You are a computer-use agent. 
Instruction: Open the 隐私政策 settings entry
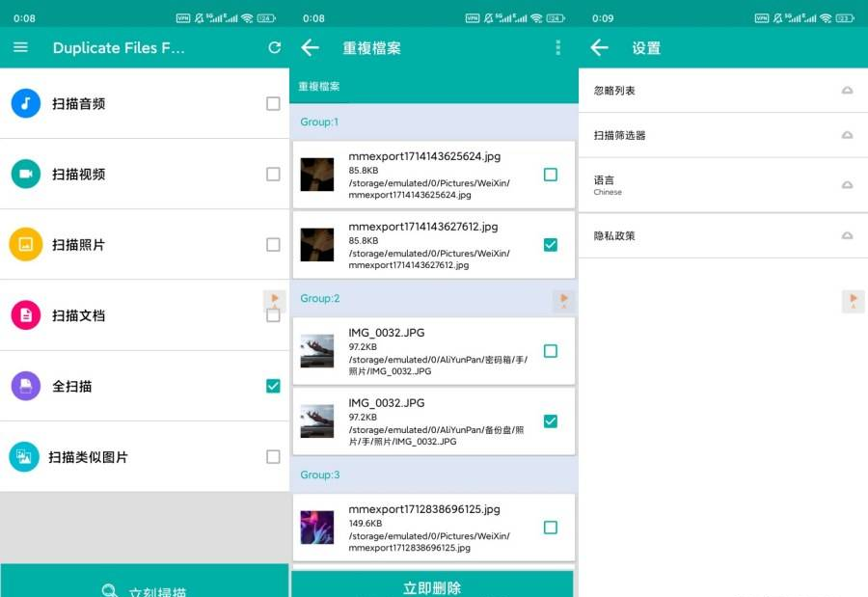tap(723, 236)
